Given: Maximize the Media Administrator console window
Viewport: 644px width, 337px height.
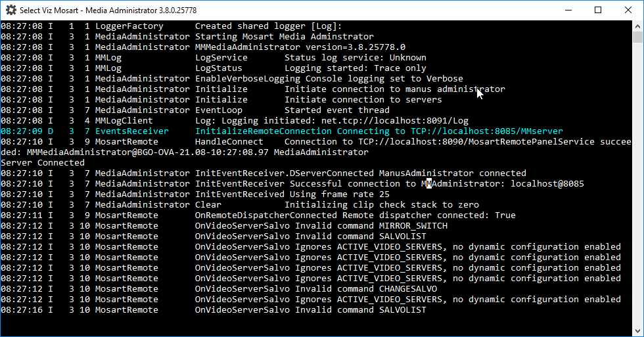Looking at the screenshot, I should (598, 11).
